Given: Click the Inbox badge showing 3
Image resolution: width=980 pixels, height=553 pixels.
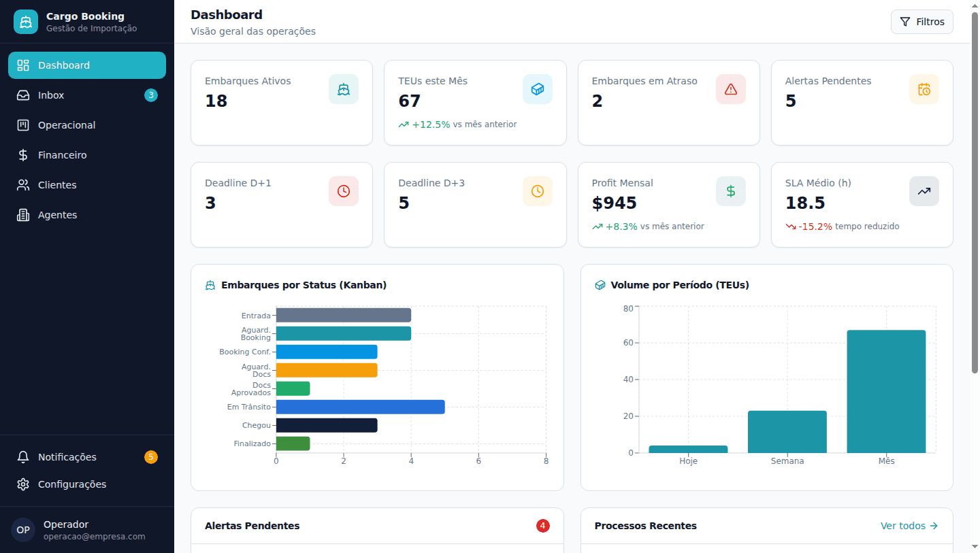Looking at the screenshot, I should click(151, 95).
